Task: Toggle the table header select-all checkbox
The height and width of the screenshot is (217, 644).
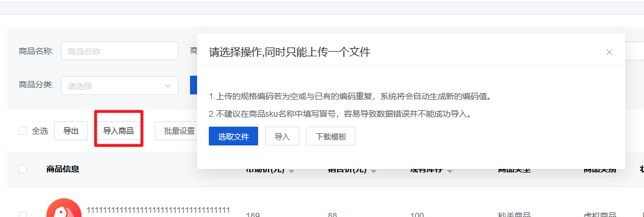Action: (23, 169)
